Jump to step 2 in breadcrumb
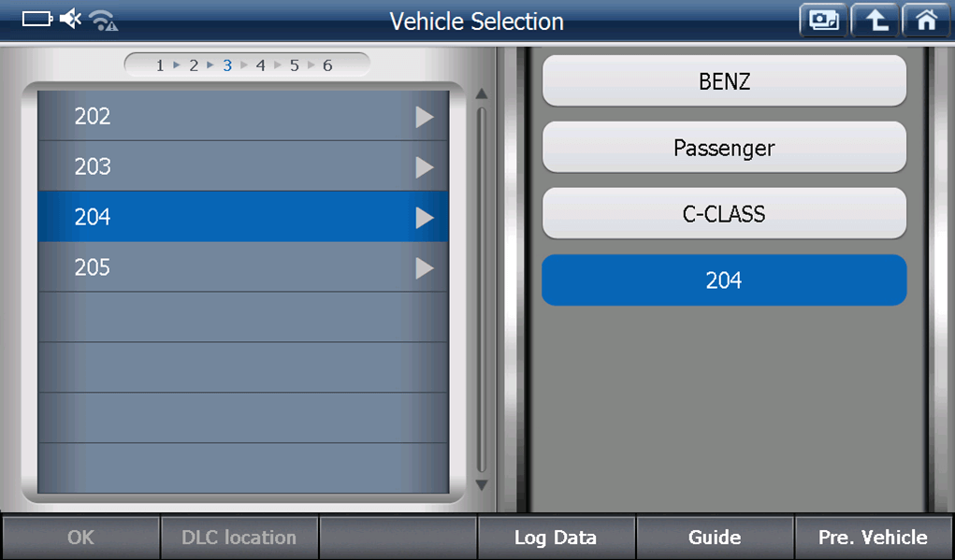955x560 pixels. (194, 65)
